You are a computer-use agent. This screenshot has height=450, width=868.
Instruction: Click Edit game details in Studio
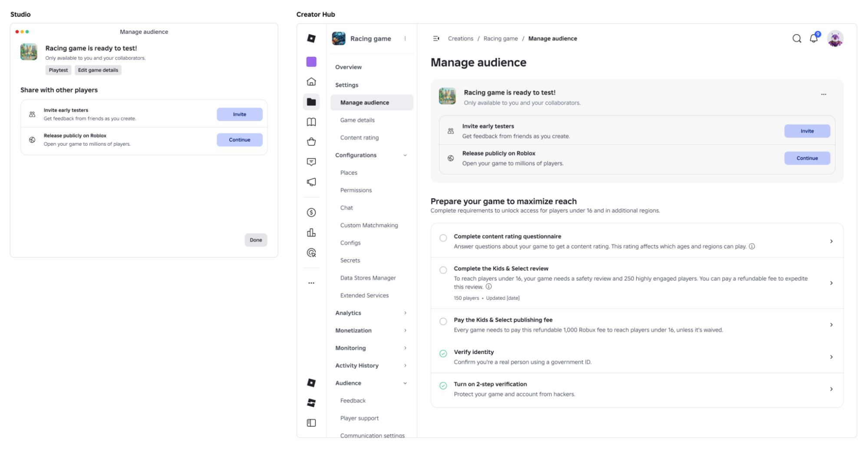pyautogui.click(x=98, y=70)
